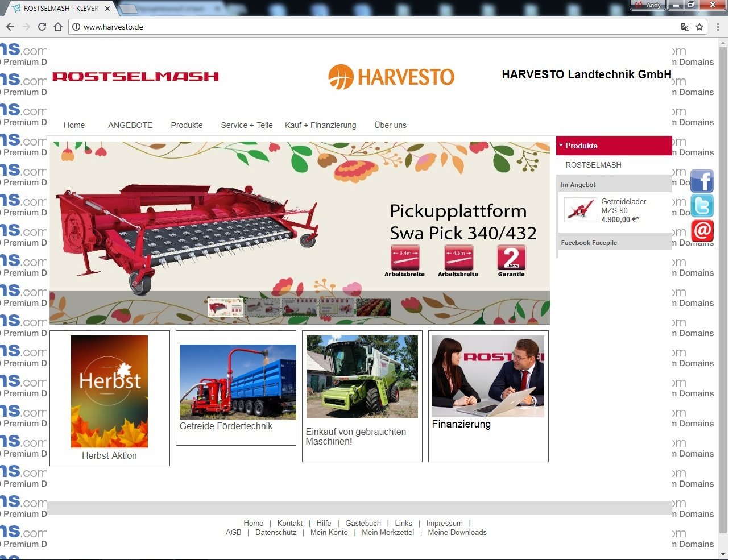Click the scrollbar down arrow
The width and height of the screenshot is (737, 560).
pyautogui.click(x=723, y=554)
